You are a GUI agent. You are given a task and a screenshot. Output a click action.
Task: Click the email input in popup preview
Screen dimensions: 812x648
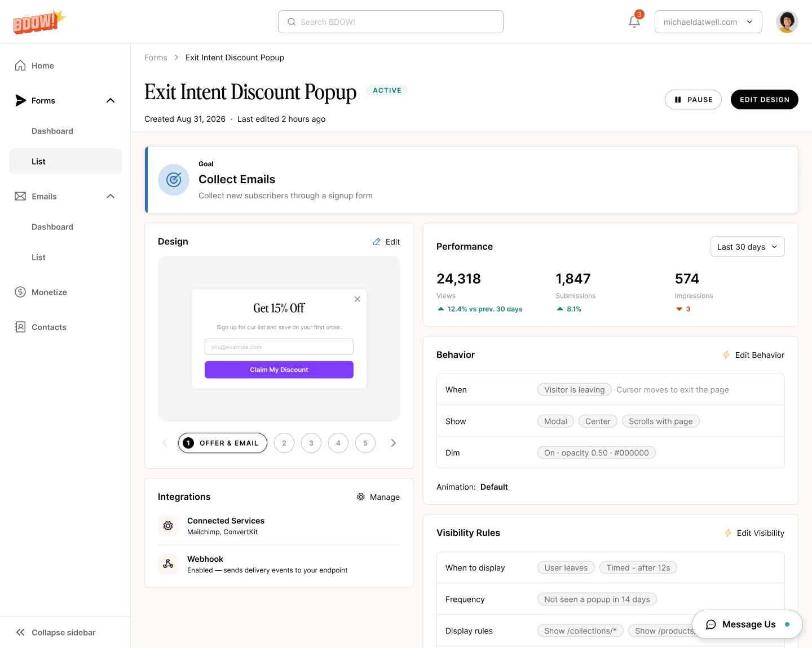(x=279, y=347)
